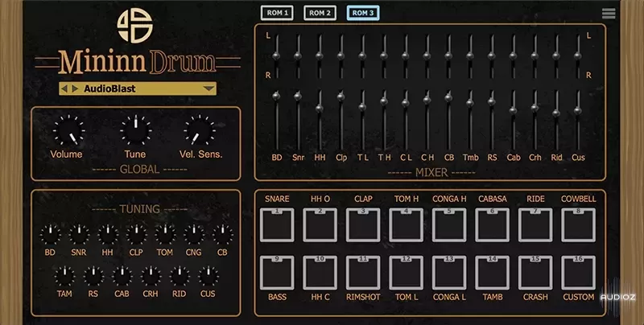Click the BD volume fader handle
644x325 pixels.
(276, 96)
